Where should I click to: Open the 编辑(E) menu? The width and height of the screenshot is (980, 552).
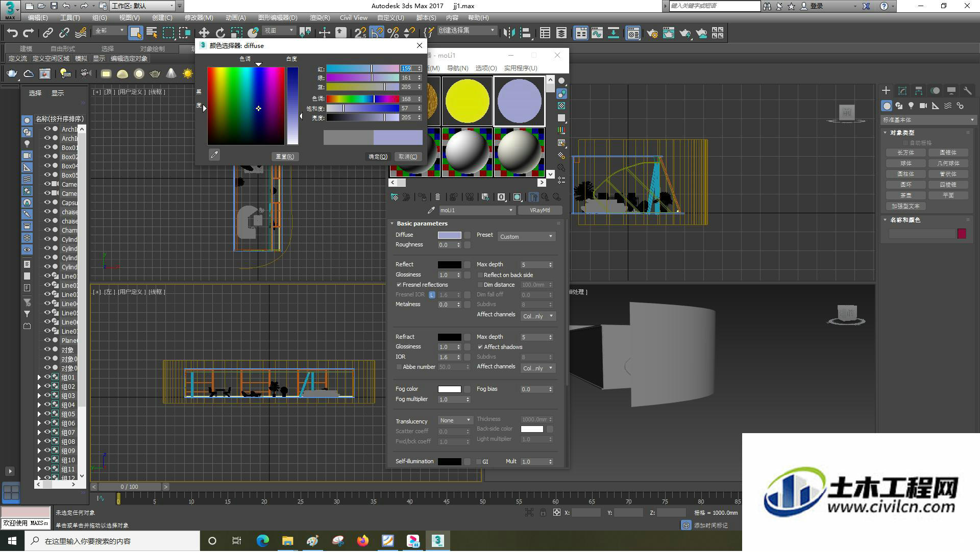pos(38,17)
